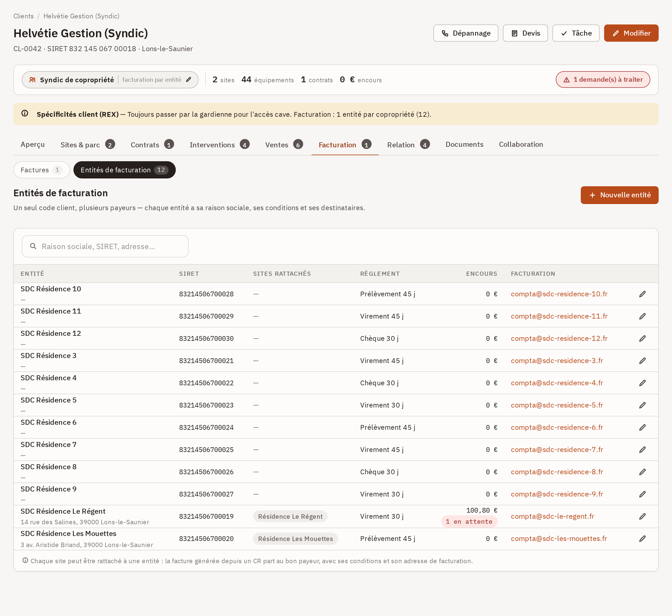Click the Encours column header

(481, 274)
